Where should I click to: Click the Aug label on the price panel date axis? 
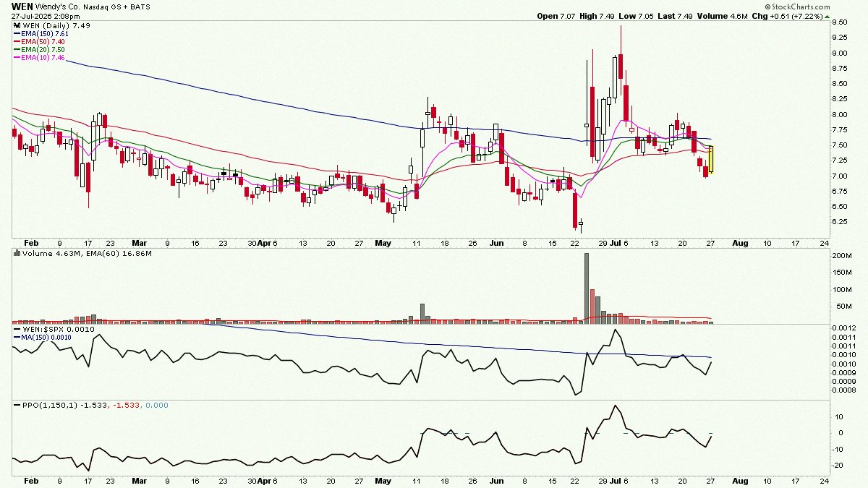coord(739,244)
